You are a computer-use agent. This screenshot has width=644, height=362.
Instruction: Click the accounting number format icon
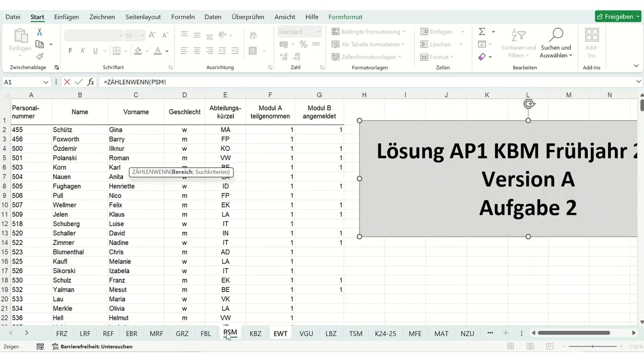[x=284, y=44]
